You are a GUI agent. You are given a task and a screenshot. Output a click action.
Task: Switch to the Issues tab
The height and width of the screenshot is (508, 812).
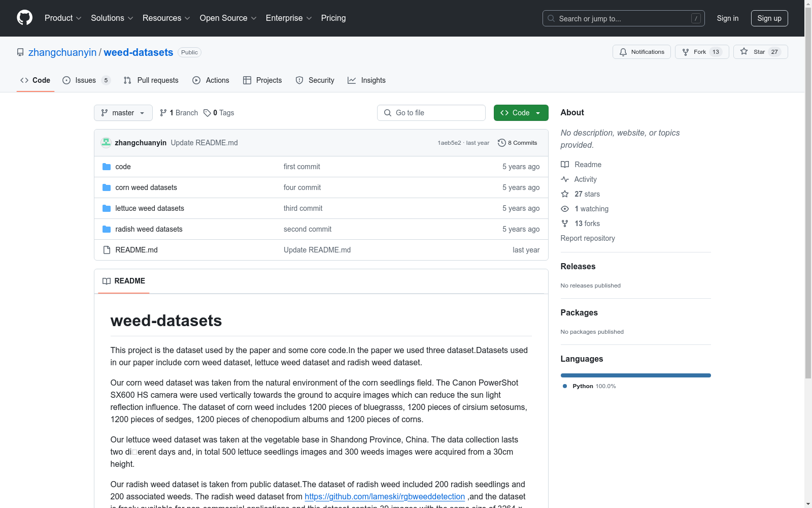click(86, 80)
